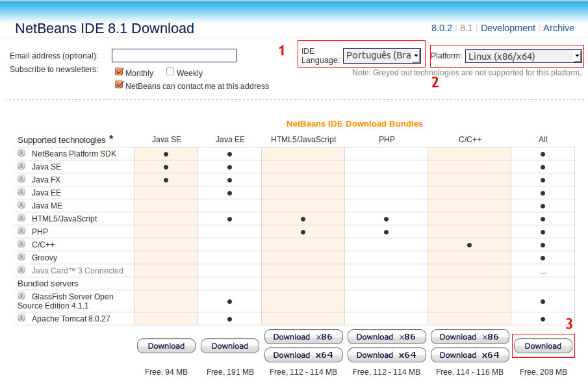Click the HTML5/JavaScript column header
Image resolution: width=588 pixels, height=389 pixels.
click(303, 140)
